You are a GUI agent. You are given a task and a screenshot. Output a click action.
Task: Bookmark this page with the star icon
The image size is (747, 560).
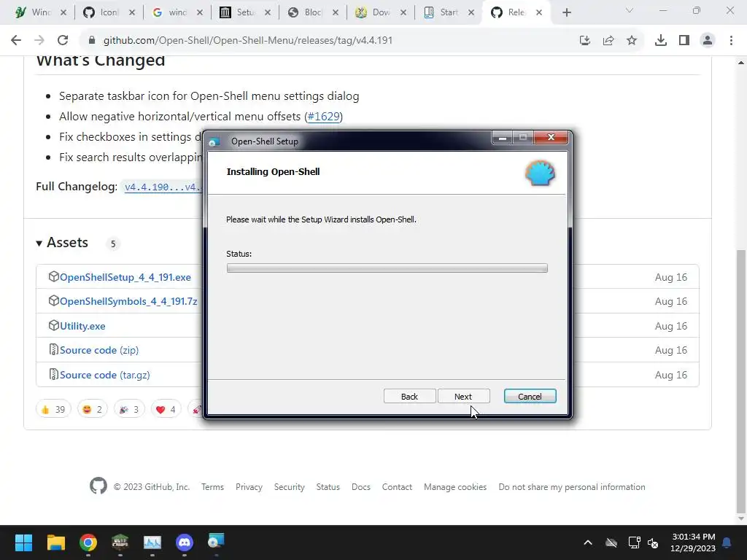click(632, 41)
